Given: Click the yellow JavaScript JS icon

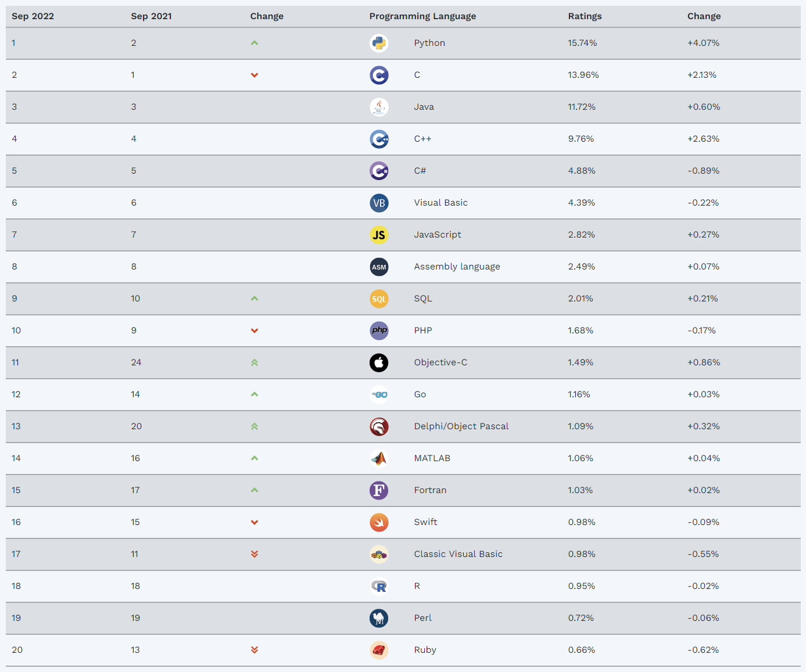Looking at the screenshot, I should [379, 235].
